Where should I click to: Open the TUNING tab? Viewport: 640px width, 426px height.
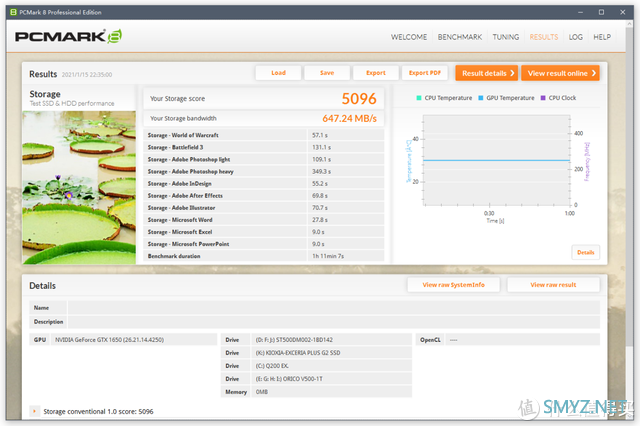tap(506, 37)
